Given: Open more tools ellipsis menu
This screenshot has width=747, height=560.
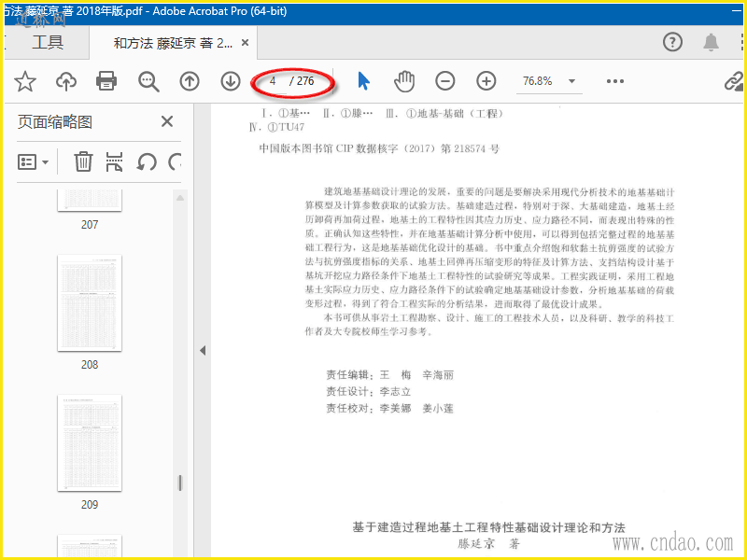Looking at the screenshot, I should click(x=615, y=81).
